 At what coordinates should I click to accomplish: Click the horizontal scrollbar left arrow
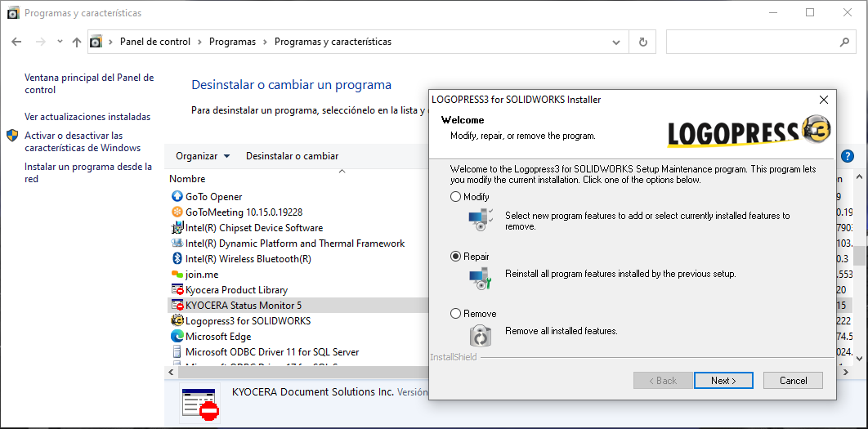pos(171,373)
